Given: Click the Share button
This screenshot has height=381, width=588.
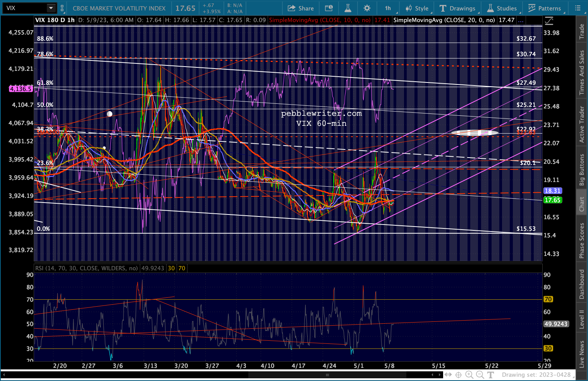Looking at the screenshot, I should point(301,8).
